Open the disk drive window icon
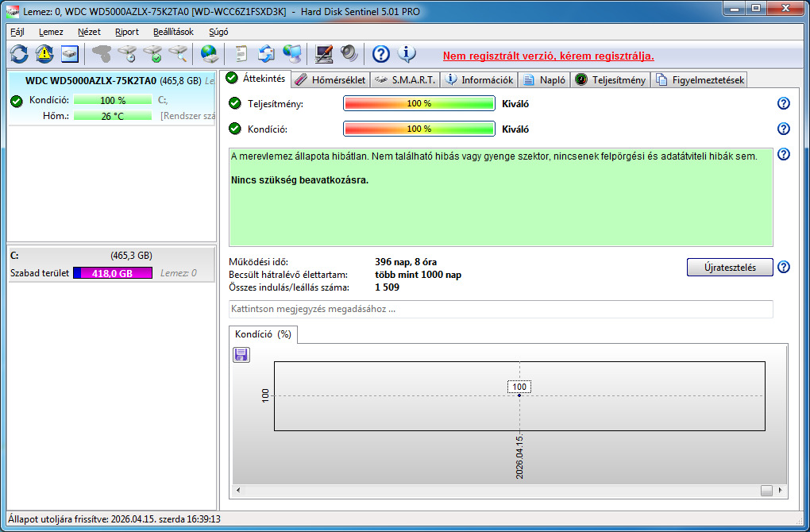The width and height of the screenshot is (810, 532). pyautogui.click(x=70, y=54)
